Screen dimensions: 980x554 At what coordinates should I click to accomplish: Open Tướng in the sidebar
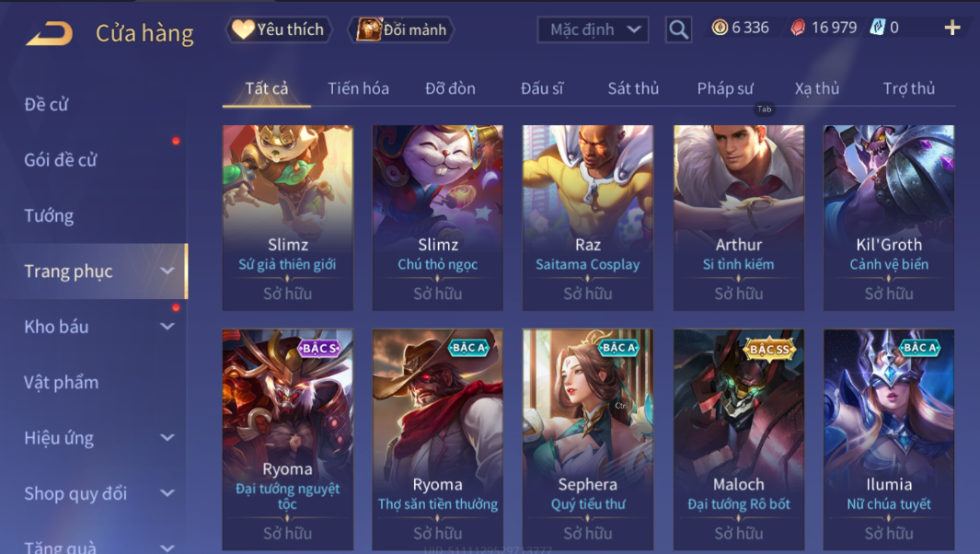pyautogui.click(x=49, y=215)
